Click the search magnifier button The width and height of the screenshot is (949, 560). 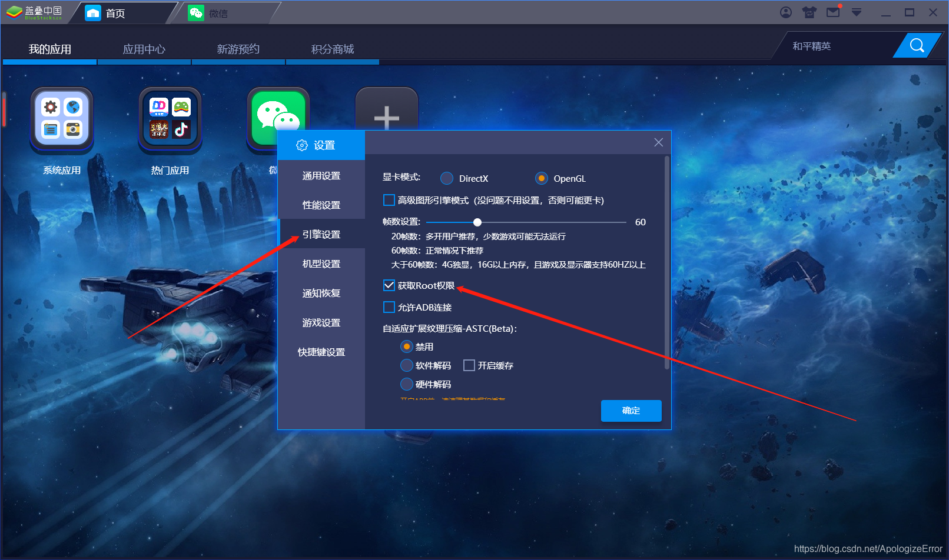(917, 45)
